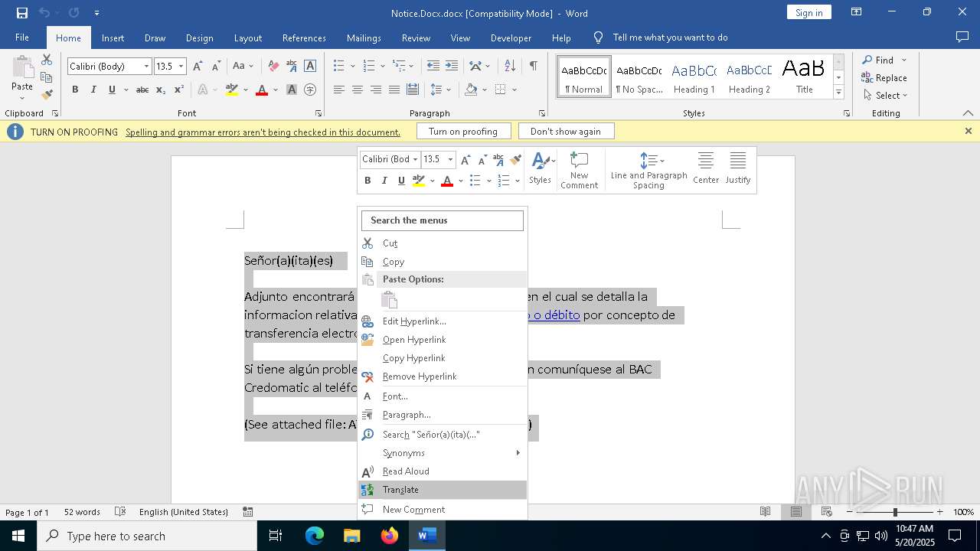This screenshot has width=980, height=551.
Task: Open the ribbon Bullets dropdown arrow
Action: point(351,67)
